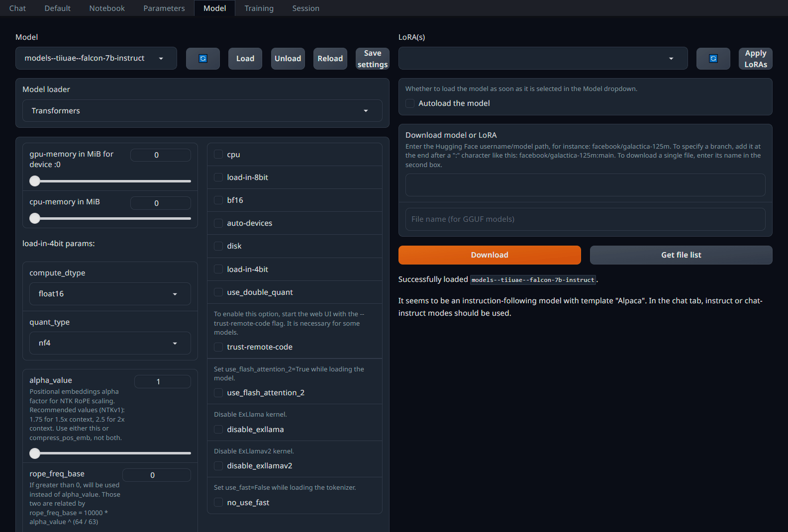Image resolution: width=788 pixels, height=532 pixels.
Task: Enable use_flash_attention_2 checkbox
Action: tap(218, 393)
